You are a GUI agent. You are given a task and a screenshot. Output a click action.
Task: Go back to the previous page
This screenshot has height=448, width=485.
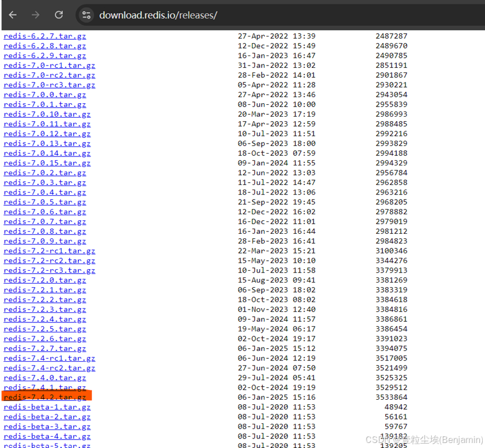tap(13, 15)
